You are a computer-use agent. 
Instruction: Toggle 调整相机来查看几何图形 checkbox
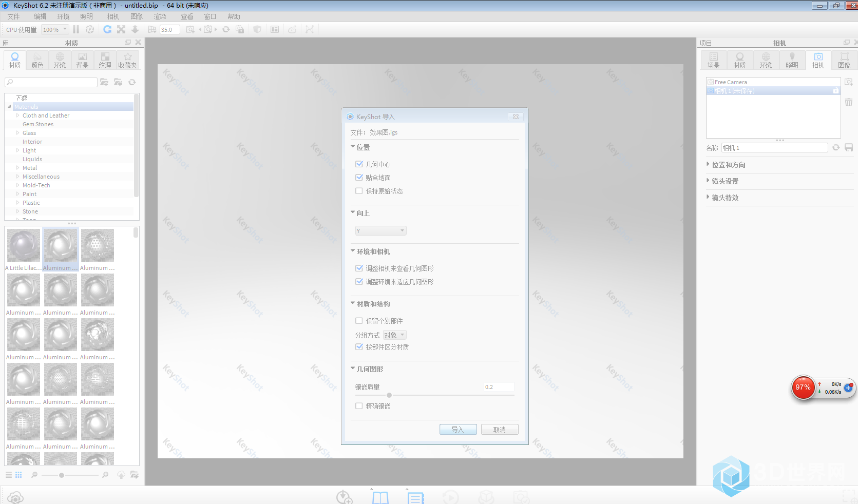pos(359,268)
